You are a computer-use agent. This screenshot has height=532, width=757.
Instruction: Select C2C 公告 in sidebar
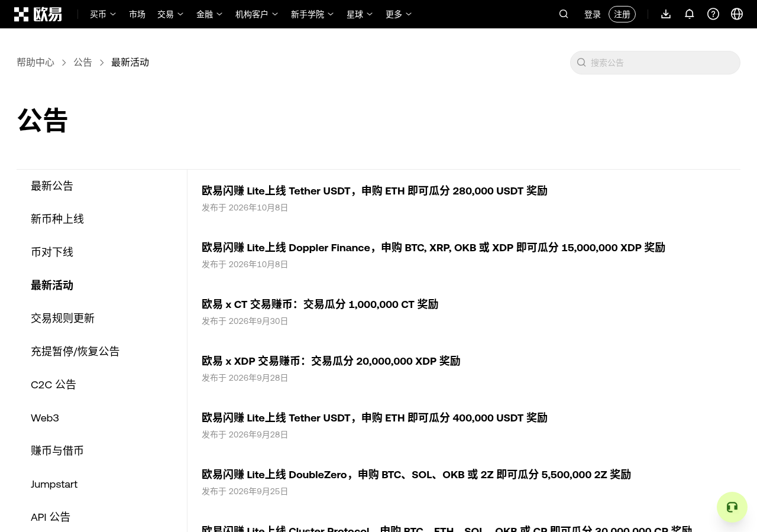tap(53, 384)
